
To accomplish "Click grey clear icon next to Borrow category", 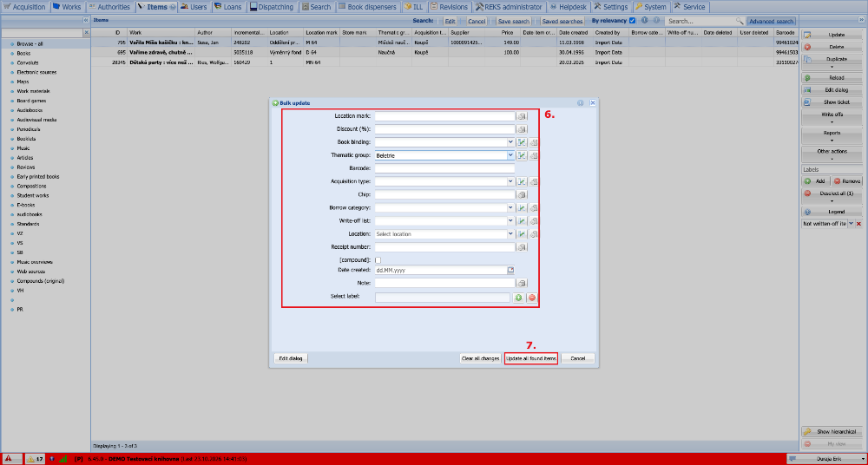I will [534, 207].
